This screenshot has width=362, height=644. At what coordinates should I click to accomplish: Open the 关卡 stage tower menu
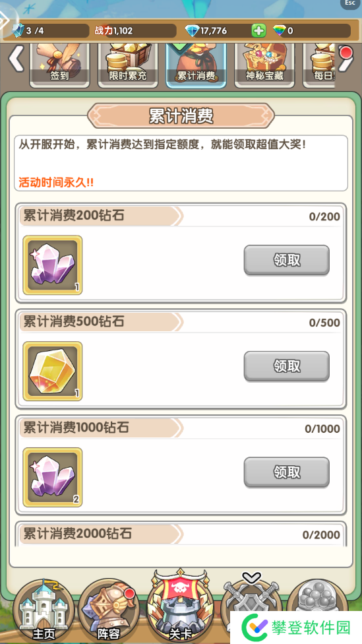click(181, 607)
